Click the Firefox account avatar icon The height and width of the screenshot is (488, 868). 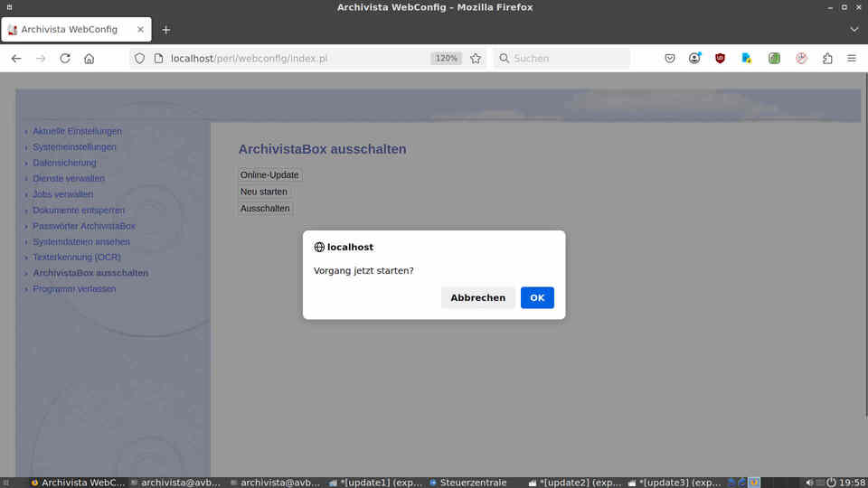(694, 58)
